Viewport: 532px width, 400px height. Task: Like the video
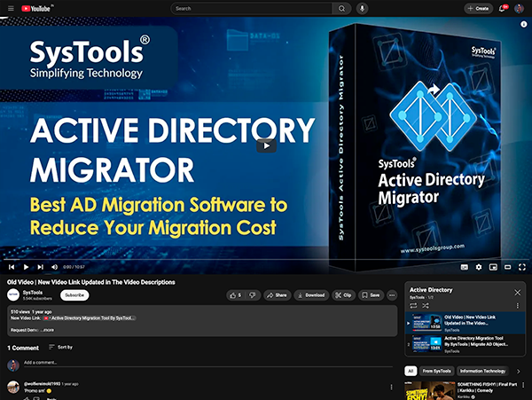click(x=236, y=295)
